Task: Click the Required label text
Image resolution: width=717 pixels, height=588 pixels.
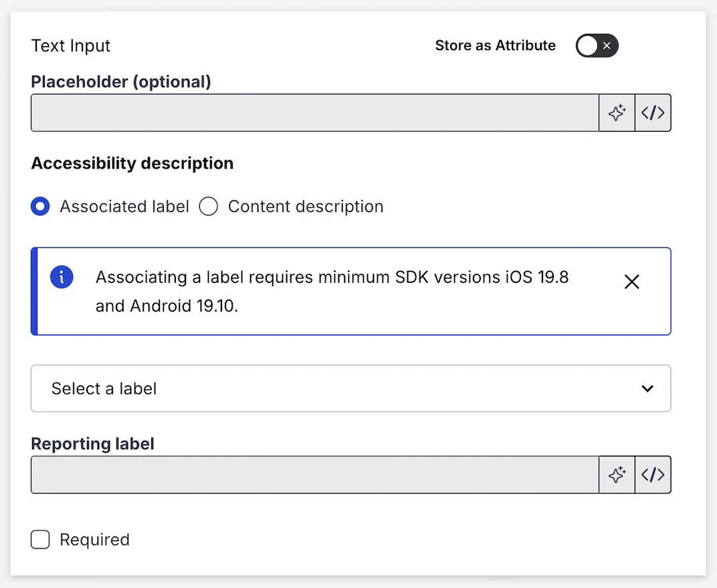Action: click(x=94, y=540)
